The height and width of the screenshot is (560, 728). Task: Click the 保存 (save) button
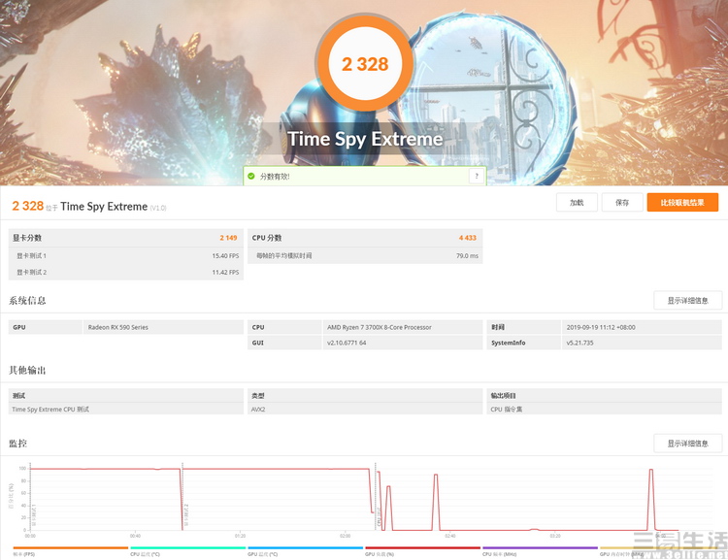tap(622, 203)
